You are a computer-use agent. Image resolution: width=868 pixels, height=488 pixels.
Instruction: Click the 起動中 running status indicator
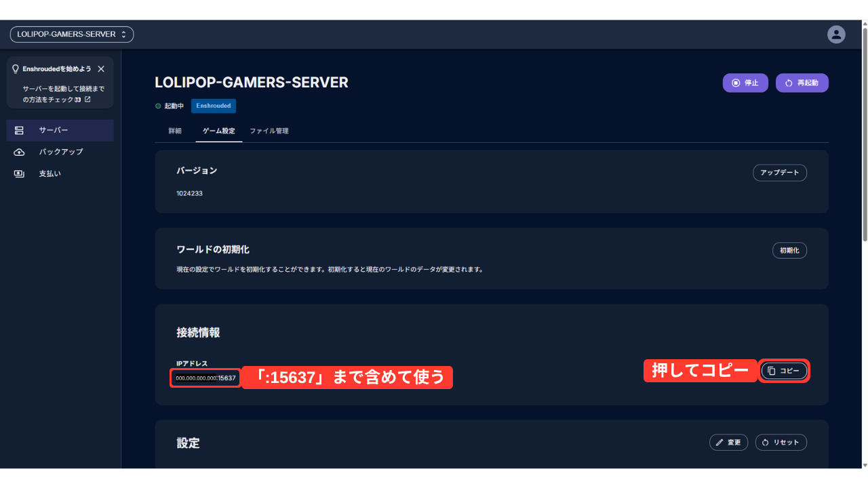[x=170, y=106]
